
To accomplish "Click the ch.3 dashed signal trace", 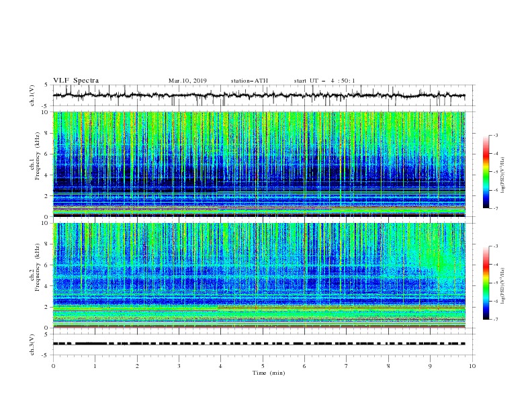I will click(259, 344).
